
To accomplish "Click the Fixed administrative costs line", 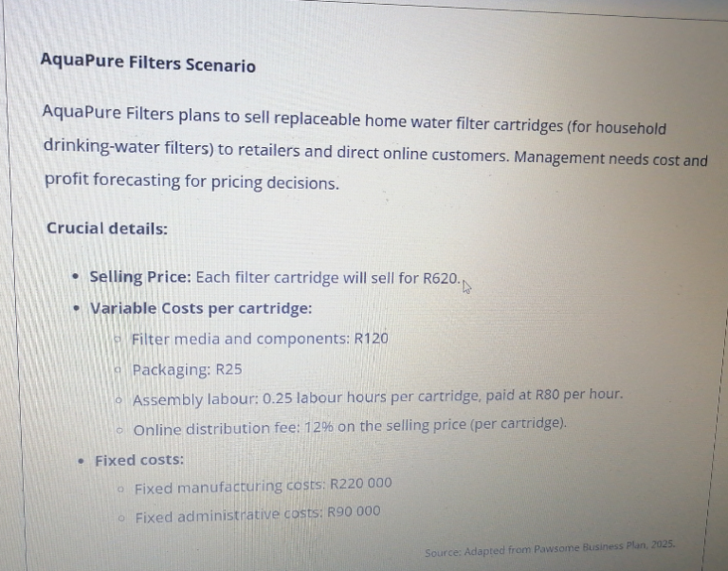I will (x=258, y=514).
